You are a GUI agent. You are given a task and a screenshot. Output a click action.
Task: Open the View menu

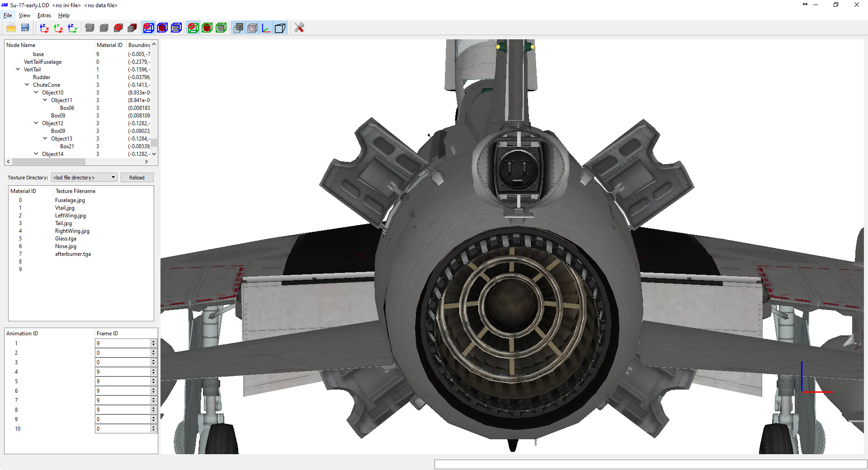pos(24,15)
